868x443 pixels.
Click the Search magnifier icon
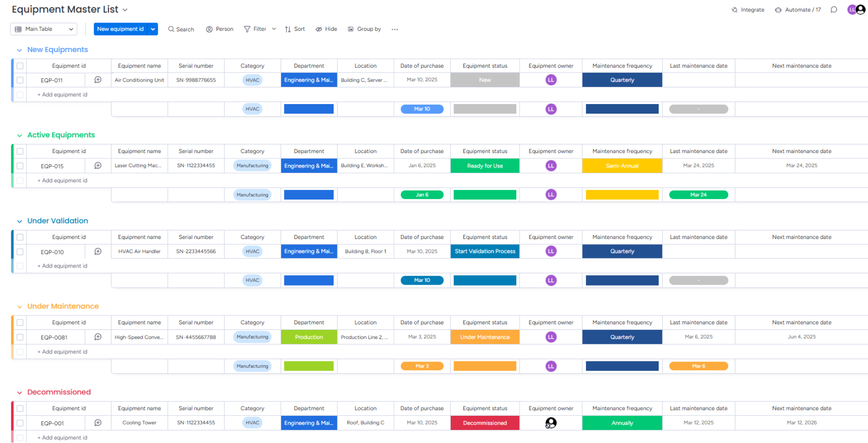pos(171,29)
